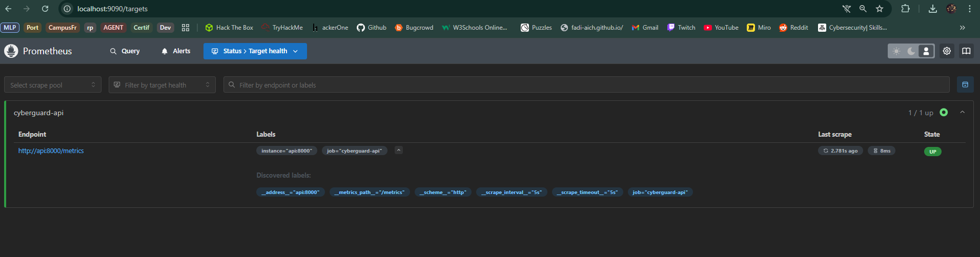Open Gmail bookmark
980x257 pixels.
pos(645,28)
